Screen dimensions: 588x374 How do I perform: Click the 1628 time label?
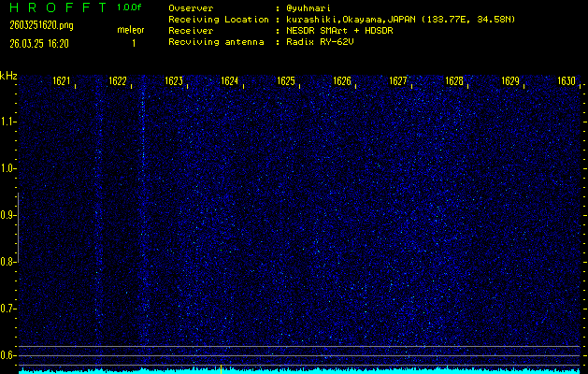click(454, 81)
